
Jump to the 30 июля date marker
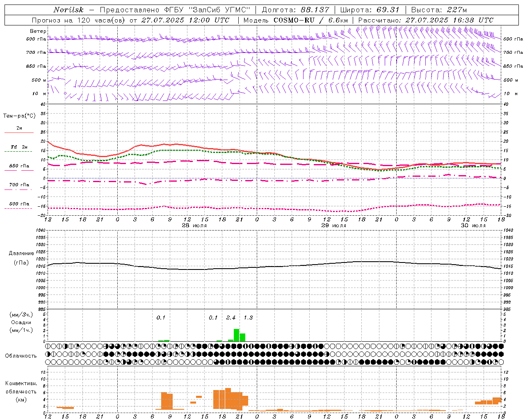tap(473, 226)
